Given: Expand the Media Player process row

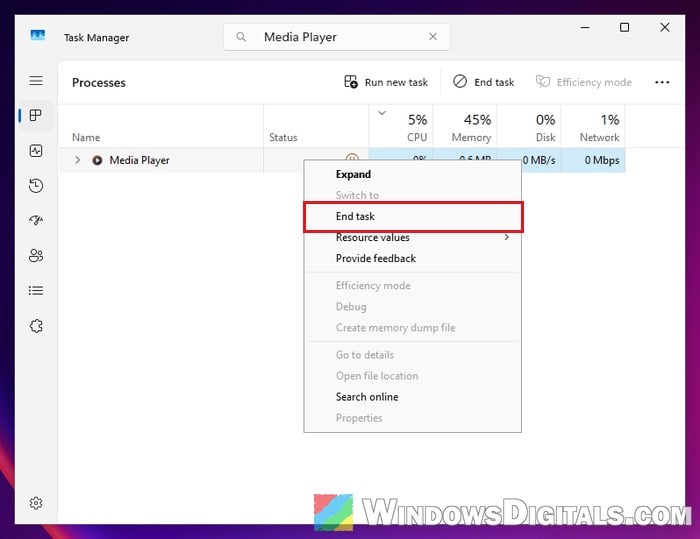Looking at the screenshot, I should 77,160.
